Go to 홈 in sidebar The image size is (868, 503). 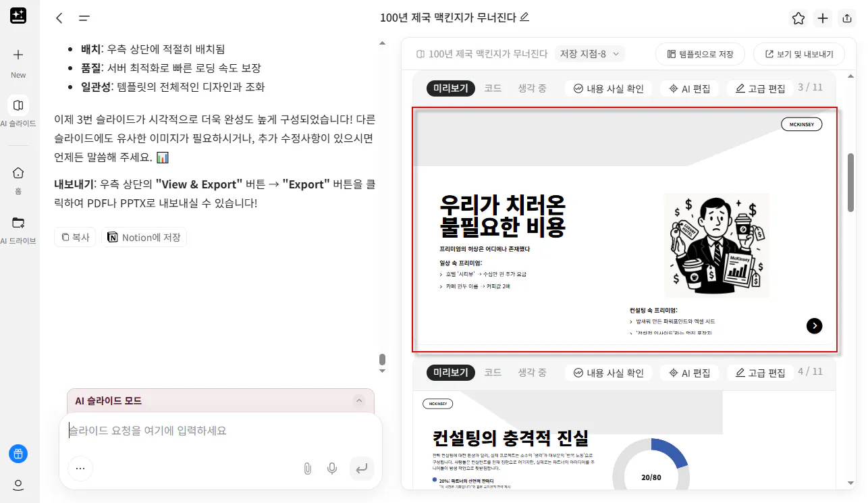pos(18,173)
